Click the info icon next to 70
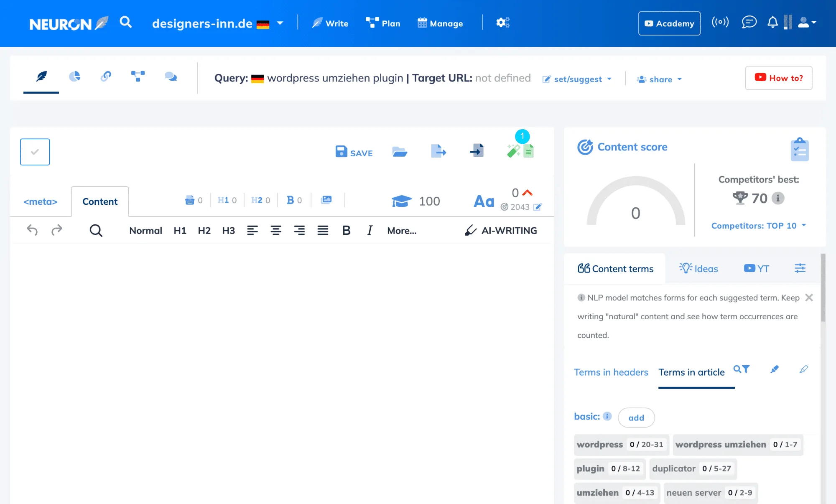 coord(778,198)
